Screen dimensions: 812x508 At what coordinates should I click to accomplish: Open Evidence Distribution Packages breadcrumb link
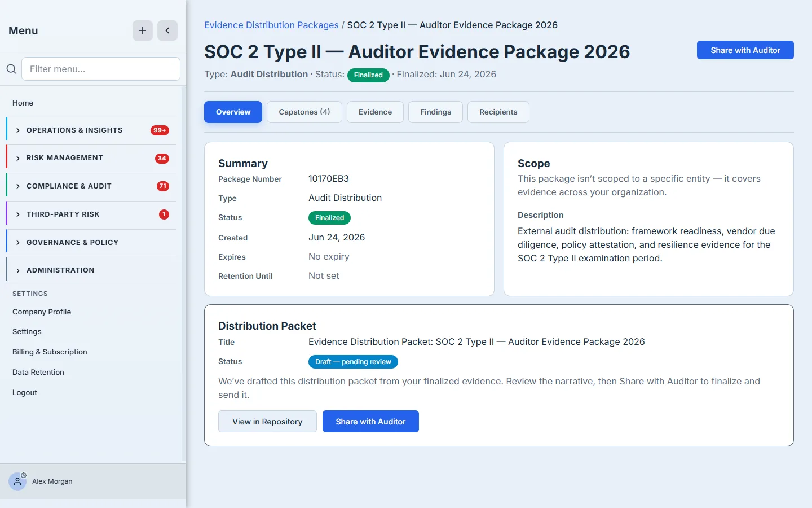pyautogui.click(x=271, y=25)
